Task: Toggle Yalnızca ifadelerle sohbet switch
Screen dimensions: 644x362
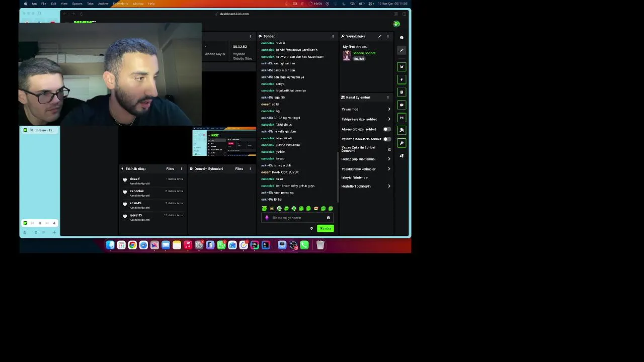Action: 386,139
